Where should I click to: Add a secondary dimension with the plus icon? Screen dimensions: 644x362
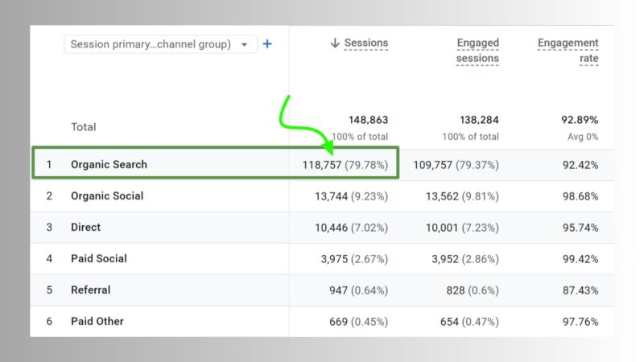tap(267, 44)
